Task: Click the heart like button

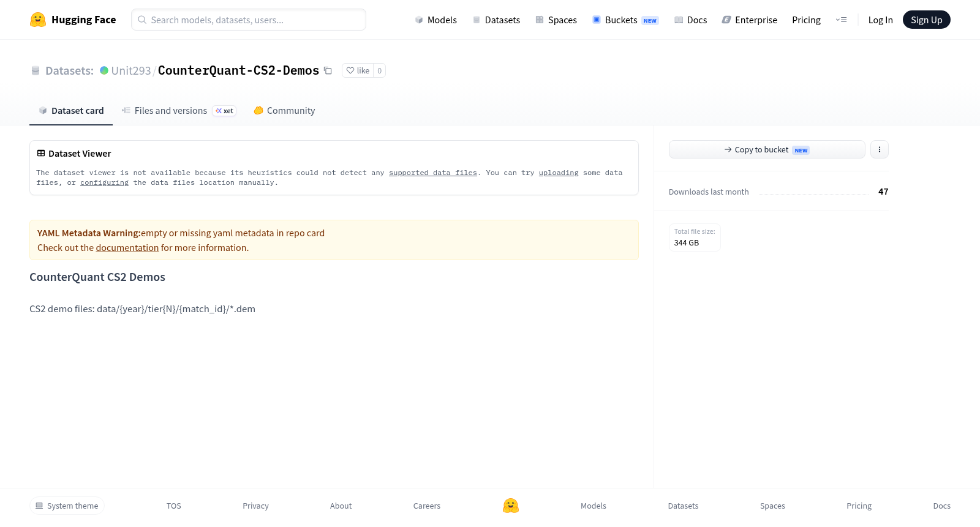Action: coord(358,70)
